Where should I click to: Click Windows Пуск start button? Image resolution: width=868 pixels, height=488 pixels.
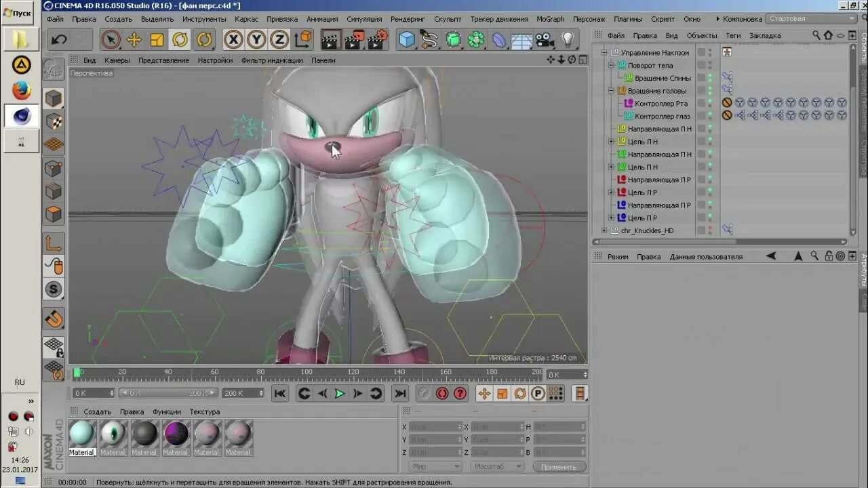(x=17, y=13)
